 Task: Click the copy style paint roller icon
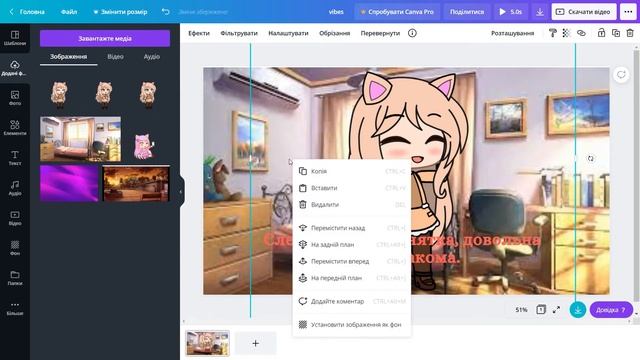tap(553, 33)
